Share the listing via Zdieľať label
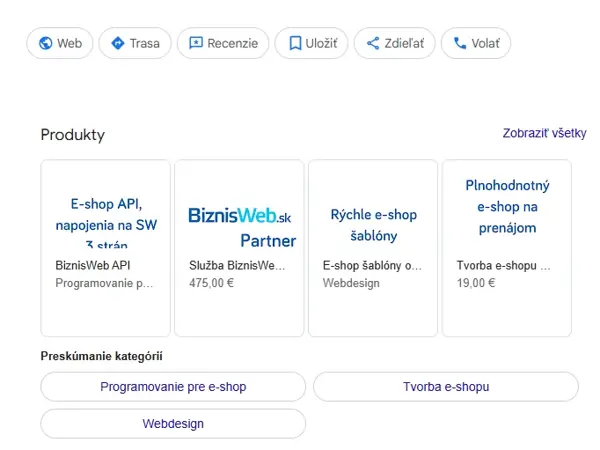Viewport: 600px width, 450px height. click(404, 43)
